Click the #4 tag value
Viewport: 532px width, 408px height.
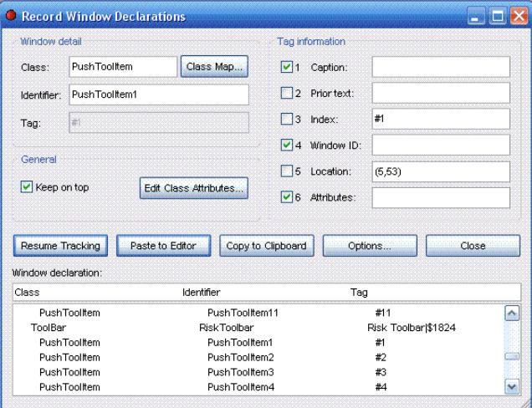(x=381, y=387)
